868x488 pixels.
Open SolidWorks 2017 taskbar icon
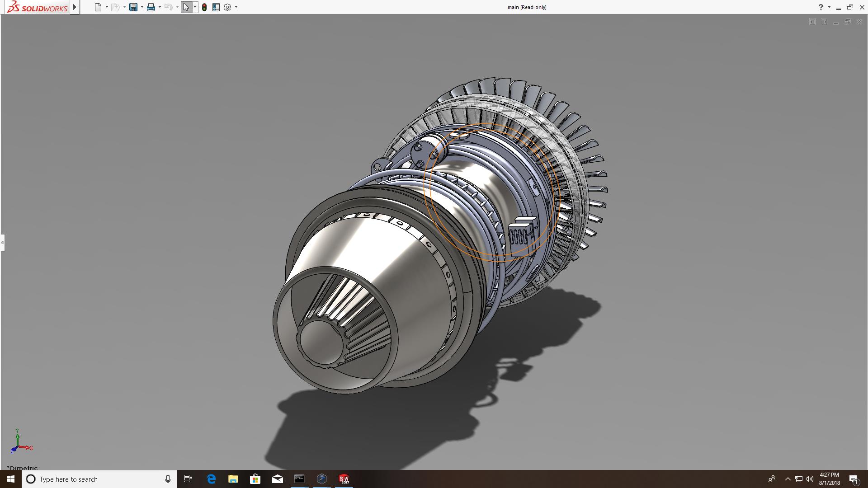[344, 479]
